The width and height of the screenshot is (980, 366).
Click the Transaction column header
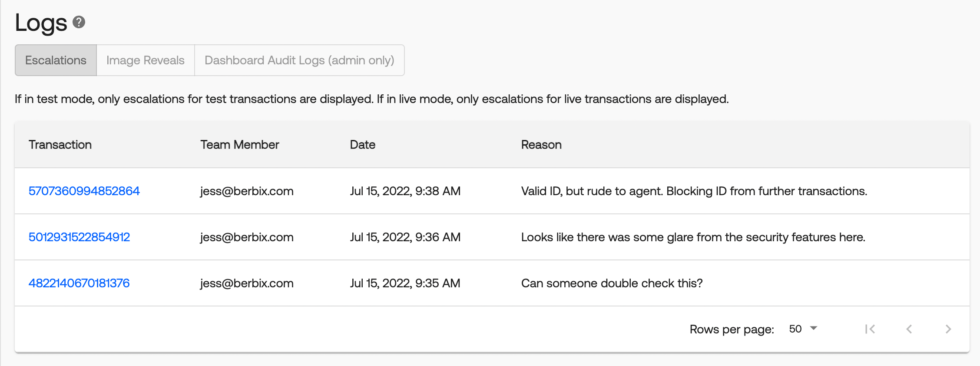pos(60,145)
